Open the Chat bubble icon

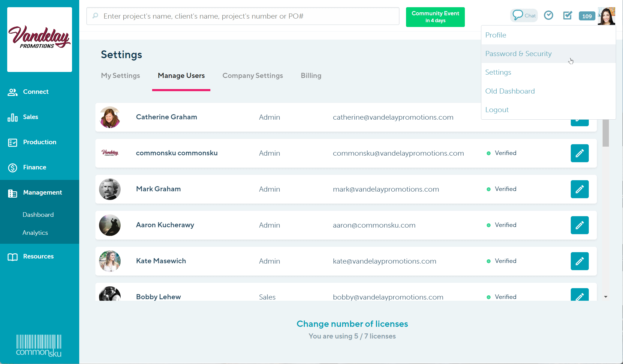click(524, 15)
